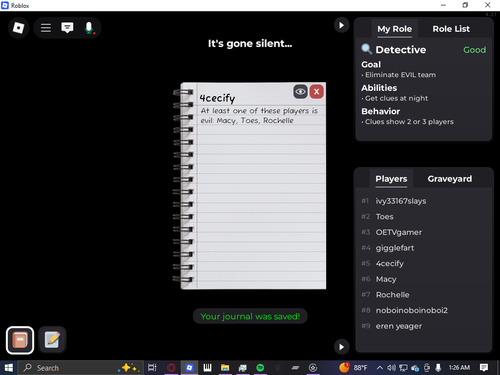Screen dimensions: 500x375
Task: Click the sparkle icon in the Search box
Action: [128, 368]
